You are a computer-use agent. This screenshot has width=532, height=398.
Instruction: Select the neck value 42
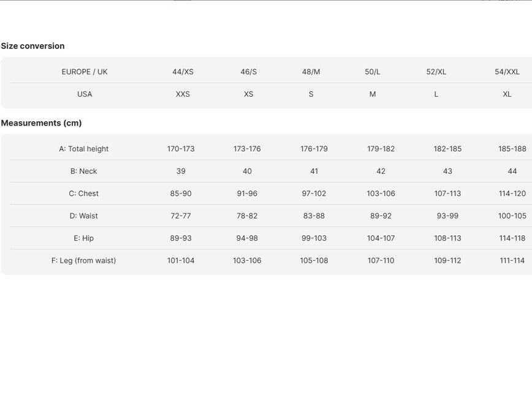pyautogui.click(x=381, y=171)
